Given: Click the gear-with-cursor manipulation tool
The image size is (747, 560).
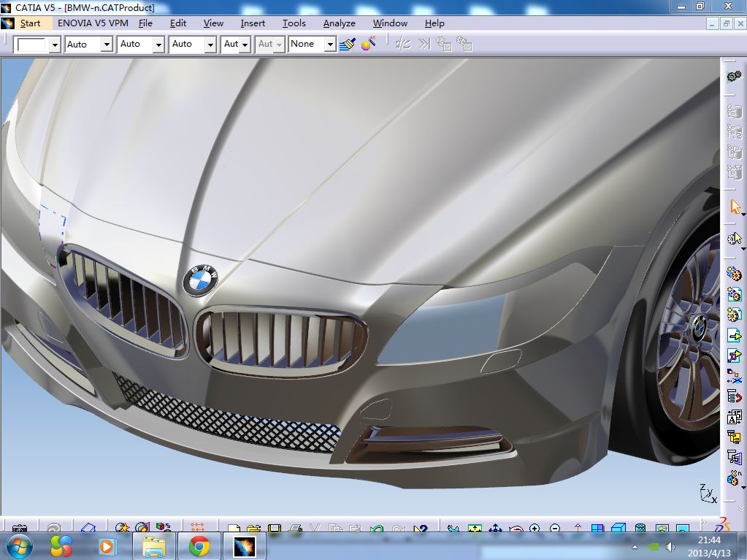Looking at the screenshot, I should pos(734,238).
